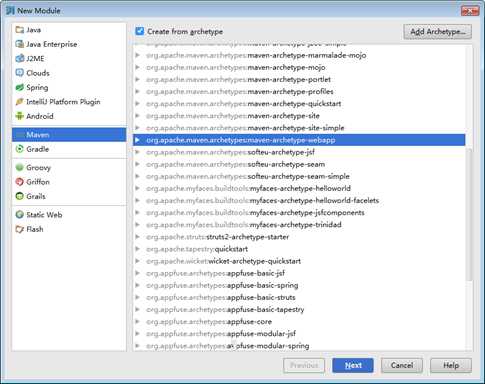The image size is (485, 384).
Task: Click the Spring leaf icon
Action: pyautogui.click(x=20, y=88)
